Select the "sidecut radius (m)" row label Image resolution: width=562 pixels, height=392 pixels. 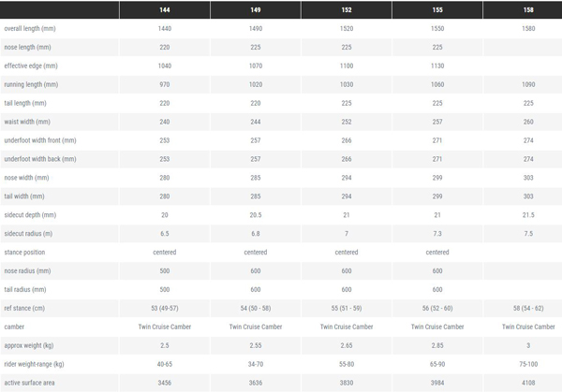pyautogui.click(x=31, y=233)
